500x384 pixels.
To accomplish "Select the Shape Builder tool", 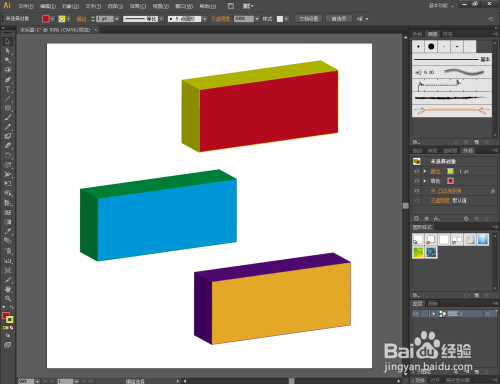I will click(x=8, y=193).
